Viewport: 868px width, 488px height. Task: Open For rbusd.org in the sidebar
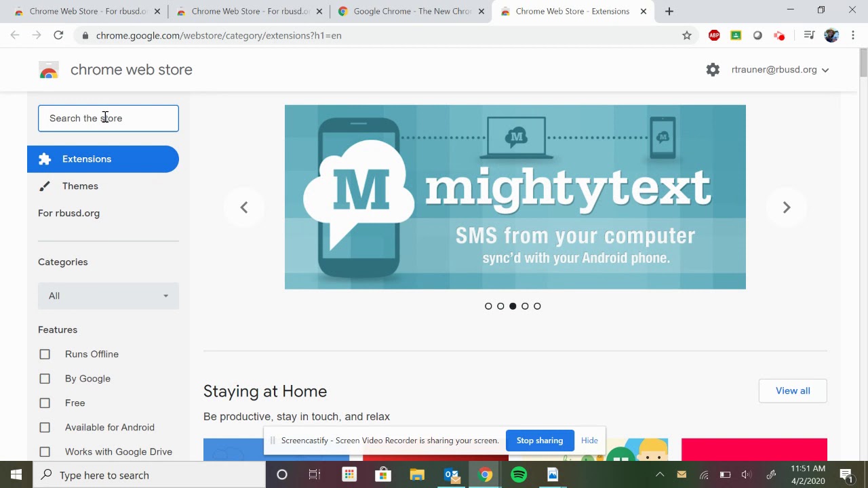[68, 213]
